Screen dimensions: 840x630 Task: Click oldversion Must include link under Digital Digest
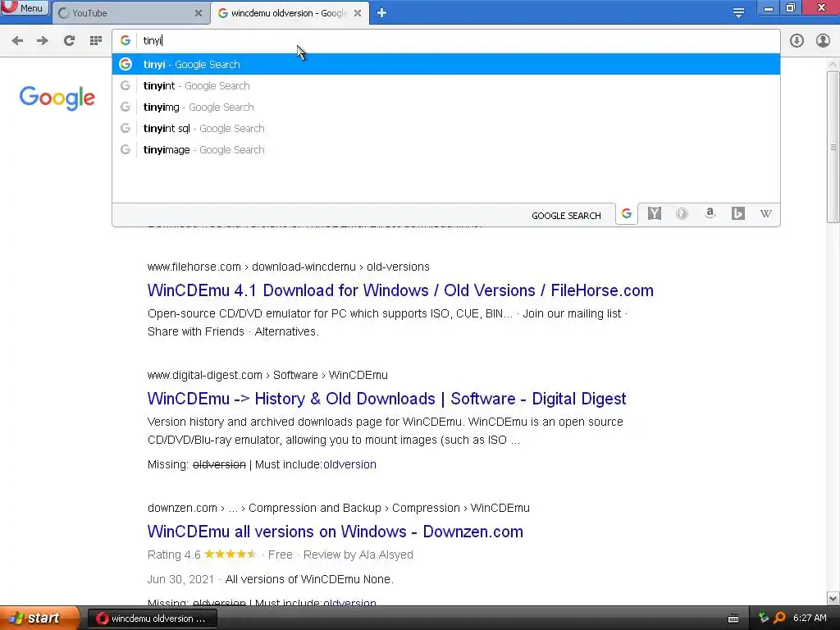(349, 464)
